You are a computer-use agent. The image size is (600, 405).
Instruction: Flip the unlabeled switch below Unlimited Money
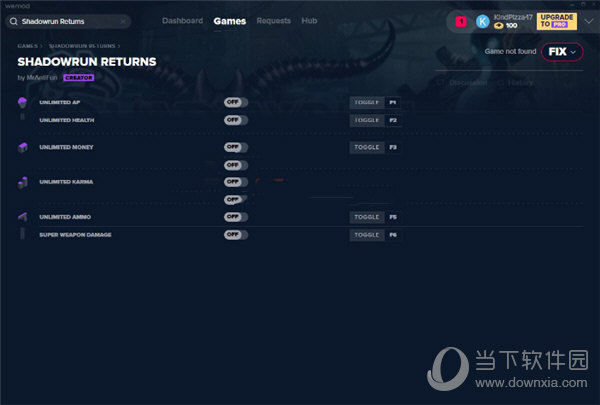coord(236,165)
